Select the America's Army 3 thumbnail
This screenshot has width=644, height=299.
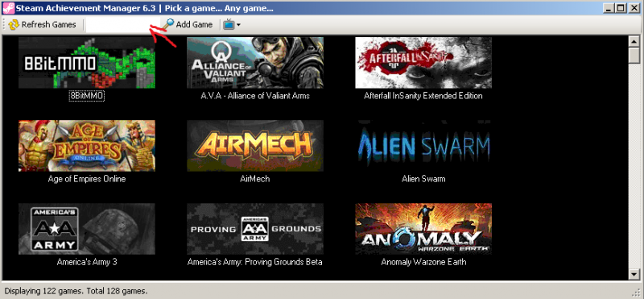87,229
